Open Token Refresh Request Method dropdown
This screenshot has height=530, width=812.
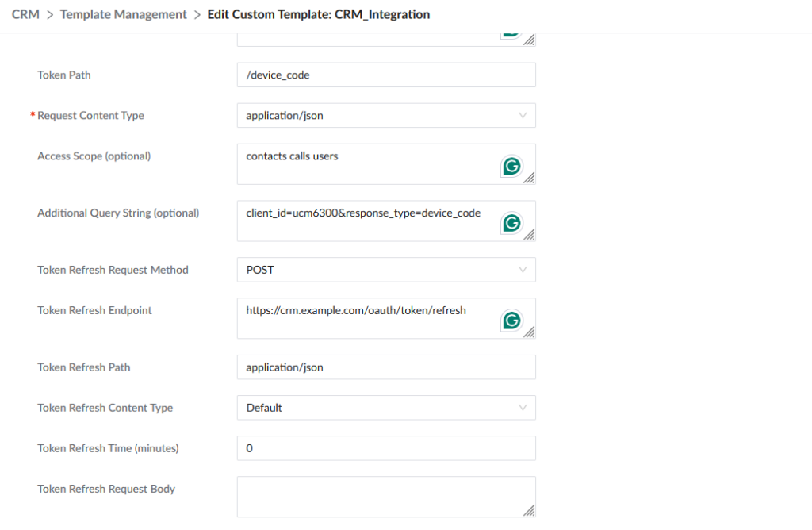(x=386, y=270)
